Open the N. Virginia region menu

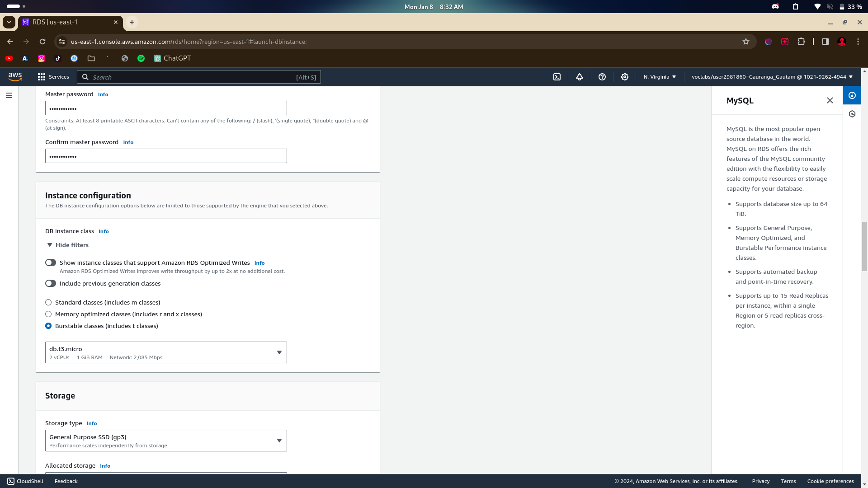pyautogui.click(x=660, y=77)
